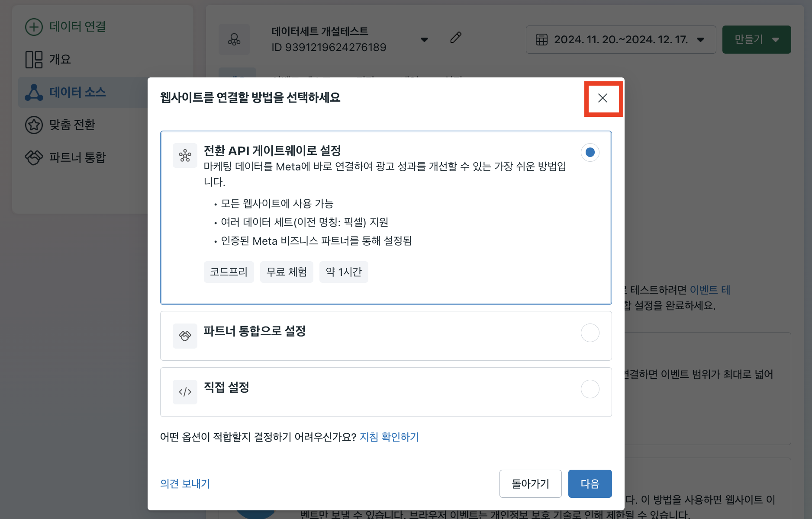Click the 다음 button
812x519 pixels.
click(x=590, y=484)
